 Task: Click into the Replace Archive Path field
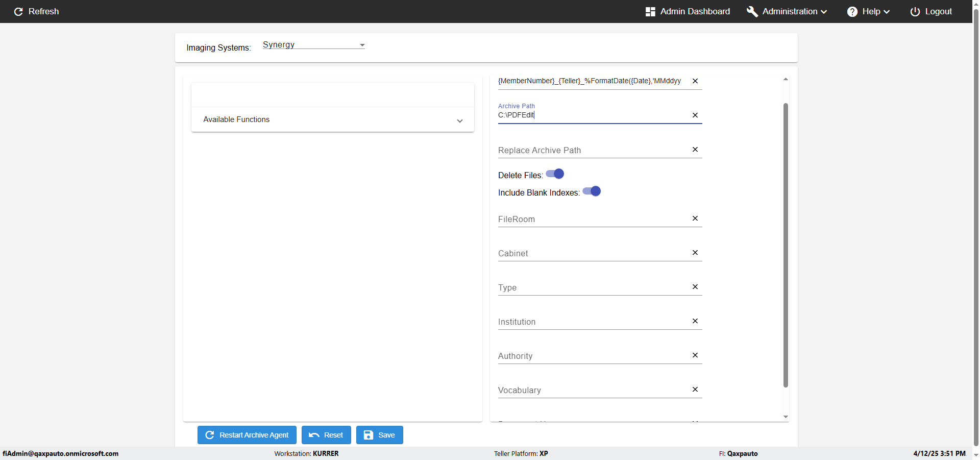(x=592, y=150)
